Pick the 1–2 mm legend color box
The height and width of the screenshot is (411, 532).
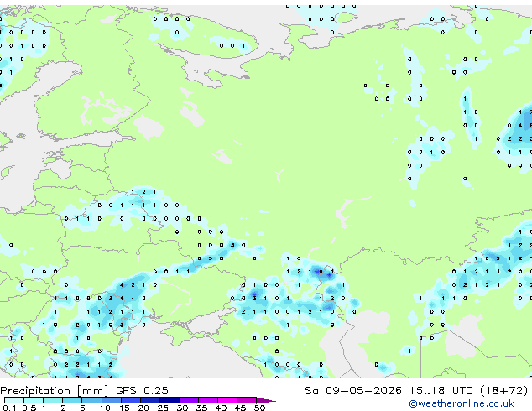53,400
